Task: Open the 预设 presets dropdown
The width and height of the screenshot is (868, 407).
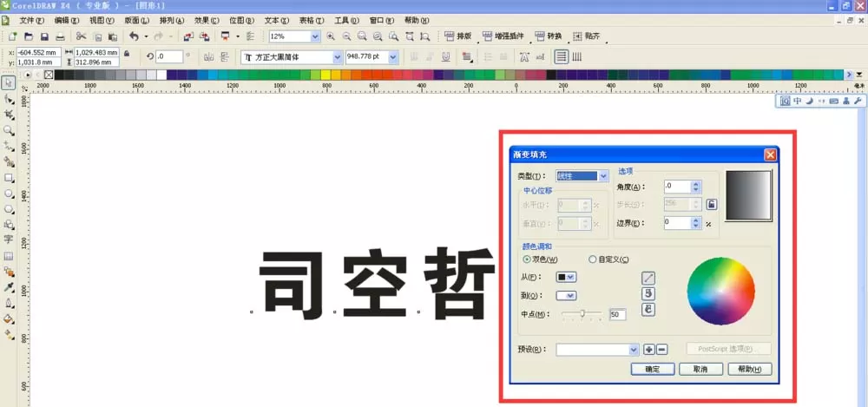Action: point(598,350)
